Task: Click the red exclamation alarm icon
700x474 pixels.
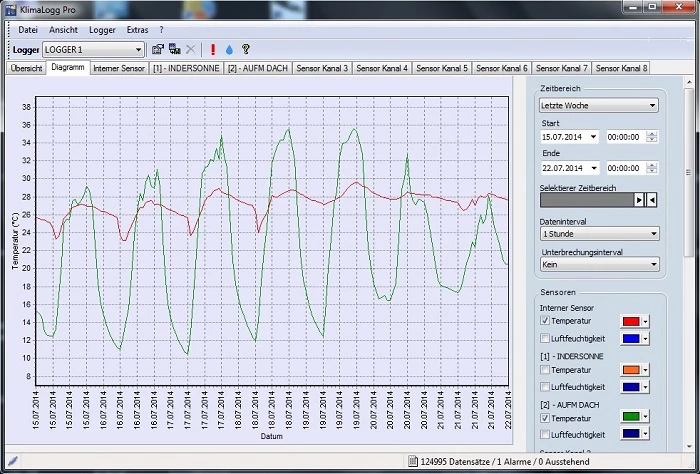Action: click(x=212, y=49)
